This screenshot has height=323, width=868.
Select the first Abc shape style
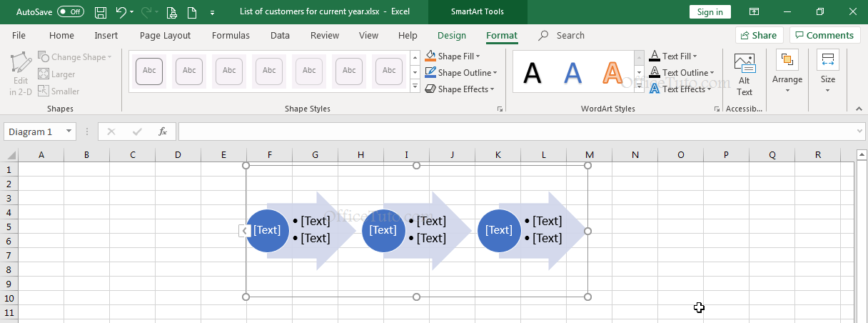[x=149, y=71]
